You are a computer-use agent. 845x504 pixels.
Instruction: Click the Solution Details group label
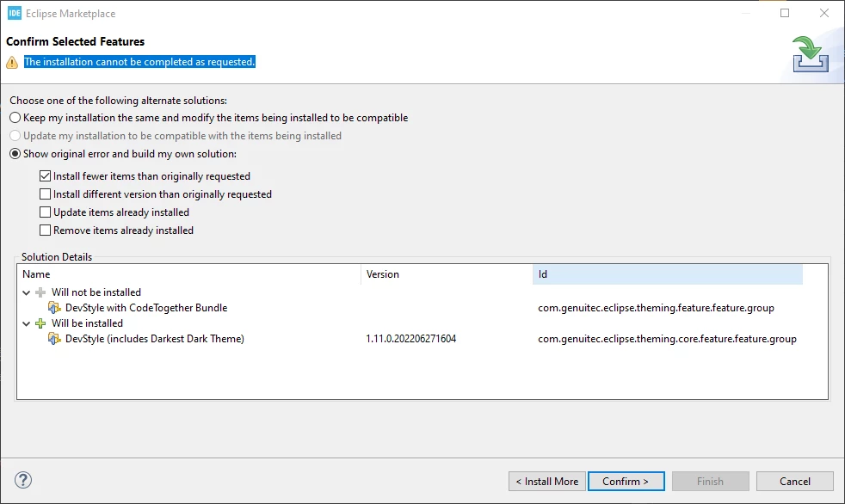(57, 257)
